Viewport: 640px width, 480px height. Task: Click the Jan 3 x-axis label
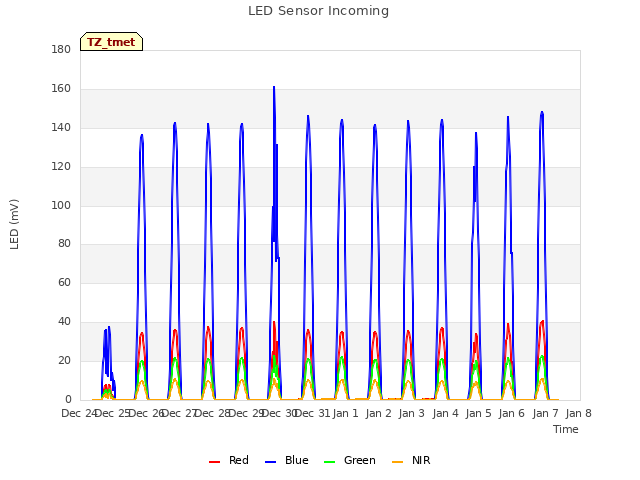tap(412, 413)
